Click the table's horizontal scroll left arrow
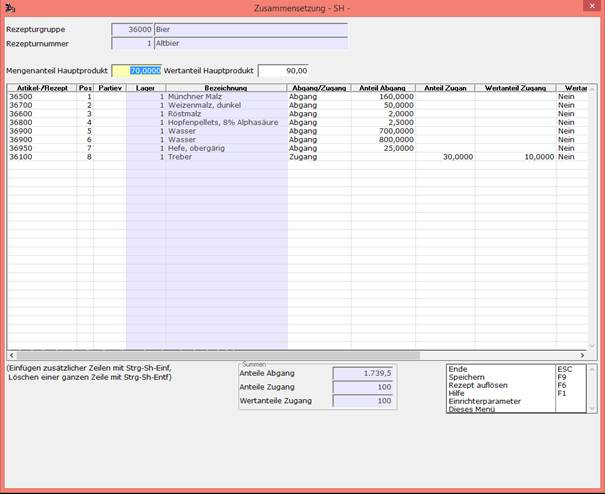Viewport: 605px width, 494px height. coord(12,355)
